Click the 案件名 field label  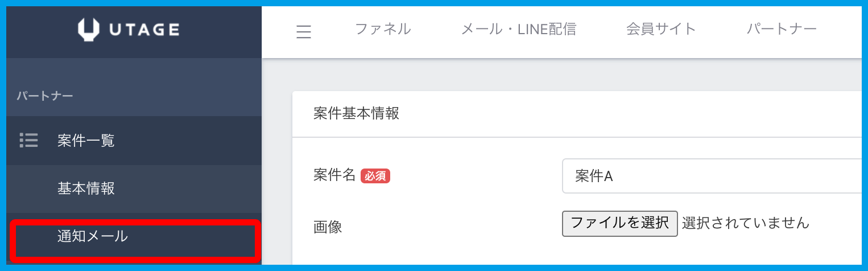click(x=334, y=176)
